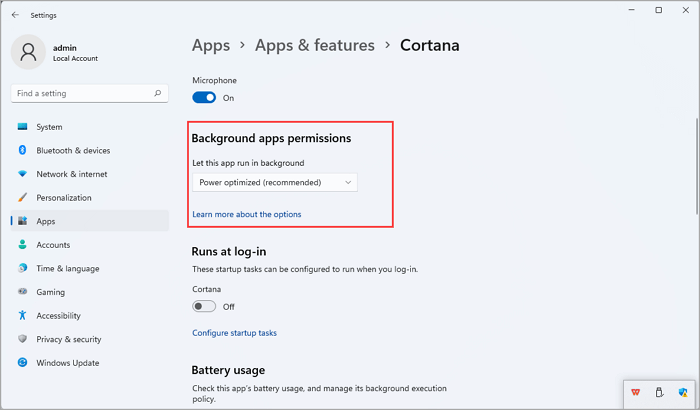Go to Apps & features breadcrumb

tap(314, 45)
